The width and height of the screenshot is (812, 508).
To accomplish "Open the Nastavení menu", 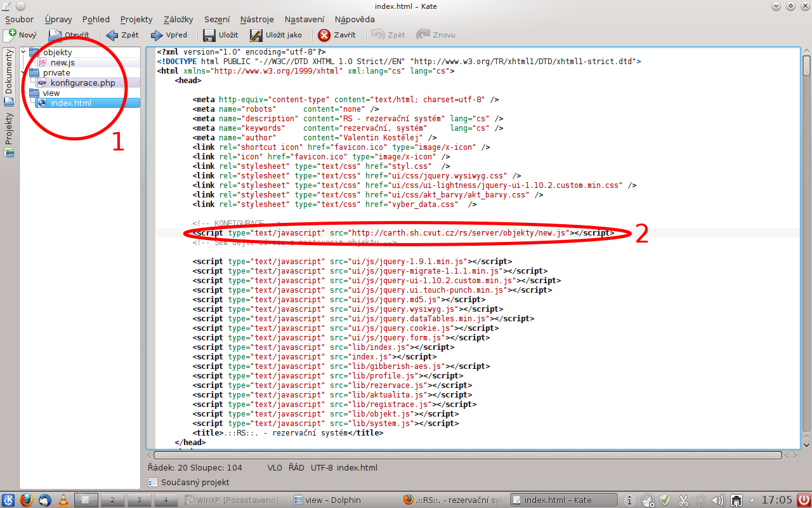I will coord(304,20).
